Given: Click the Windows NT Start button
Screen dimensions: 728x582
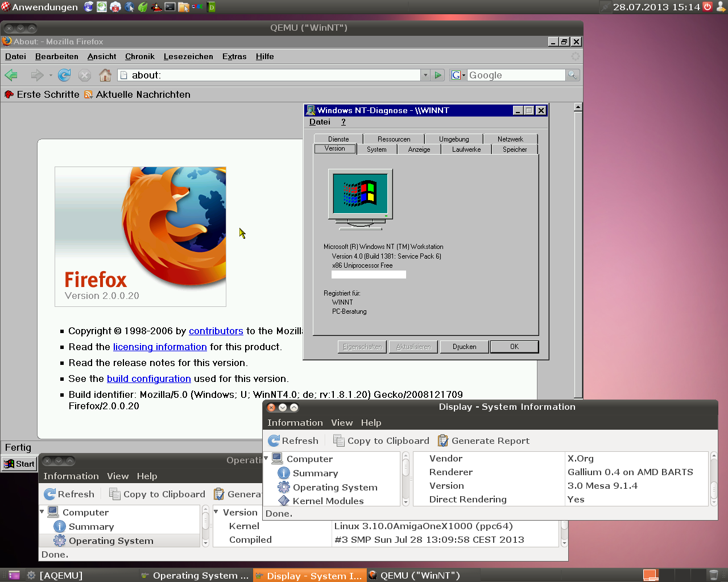Looking at the screenshot, I should (x=19, y=464).
